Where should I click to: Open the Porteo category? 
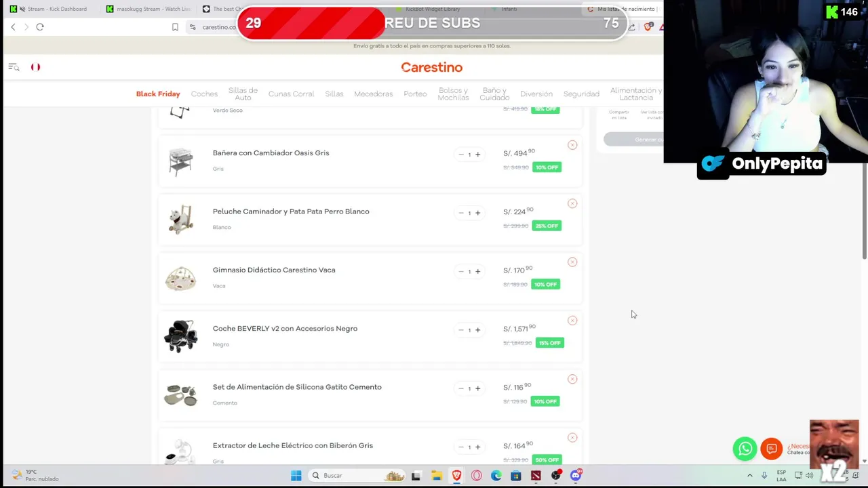415,94
